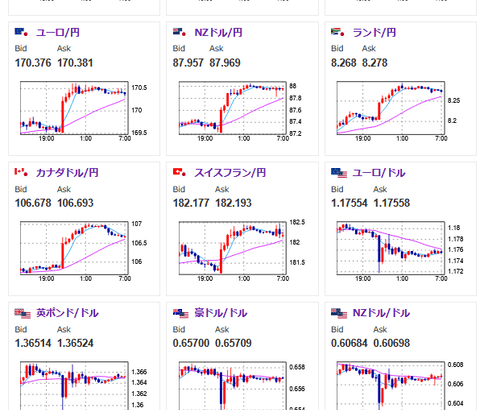Open the NZドル/円 currency pair link

tap(218, 33)
